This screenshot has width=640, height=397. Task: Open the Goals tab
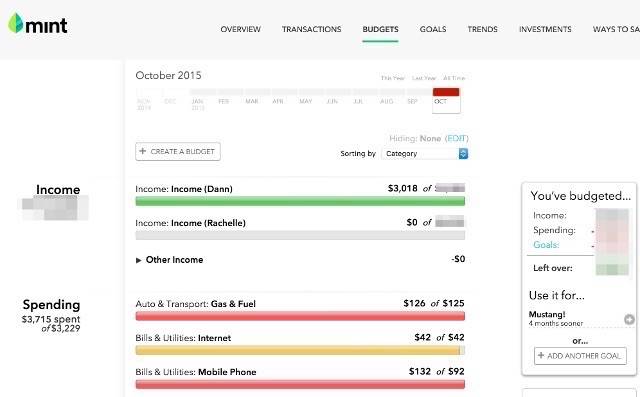pyautogui.click(x=433, y=29)
